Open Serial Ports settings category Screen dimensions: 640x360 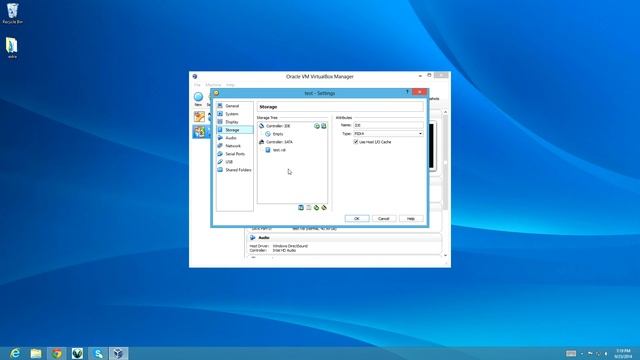[x=234, y=154]
